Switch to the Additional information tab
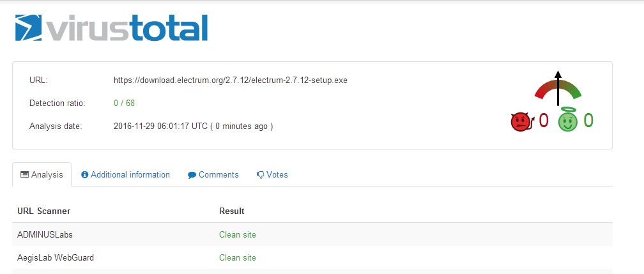Viewport: 644px width, 274px height. (125, 174)
